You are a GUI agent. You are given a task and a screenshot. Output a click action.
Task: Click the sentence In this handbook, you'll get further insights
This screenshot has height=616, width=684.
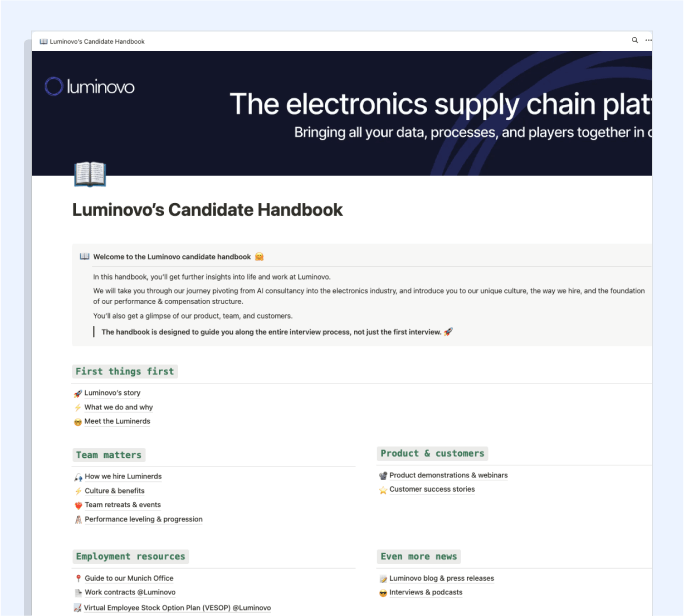pyautogui.click(x=212, y=277)
